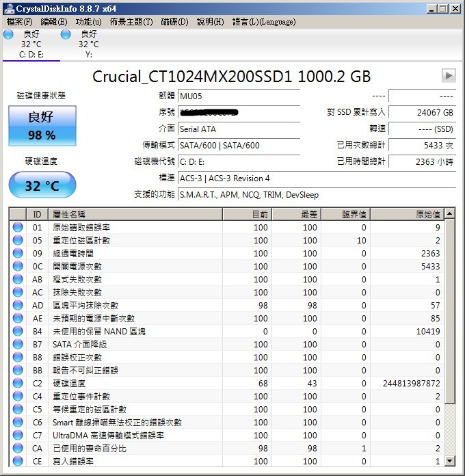Viewport: 465px width, 476px height.
Task: Click the 原始值 column header
Action: 407,214
